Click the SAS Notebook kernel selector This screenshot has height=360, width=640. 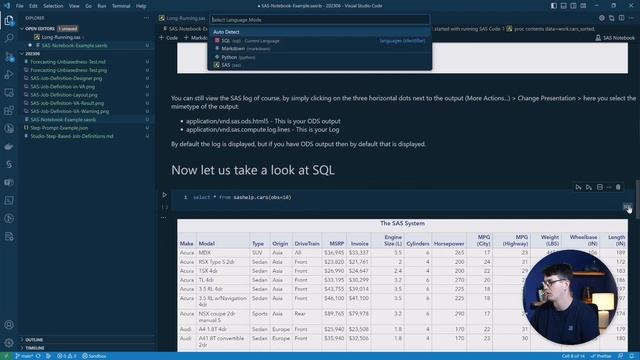(x=615, y=38)
